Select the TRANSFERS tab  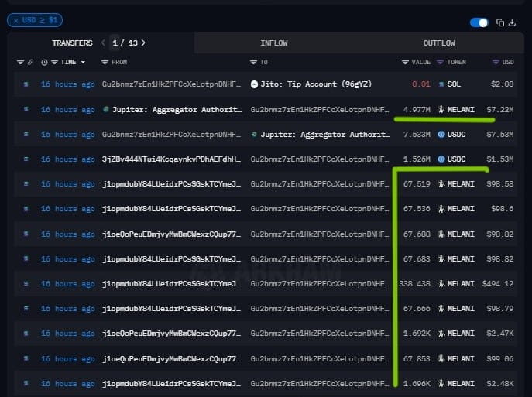[x=72, y=43]
